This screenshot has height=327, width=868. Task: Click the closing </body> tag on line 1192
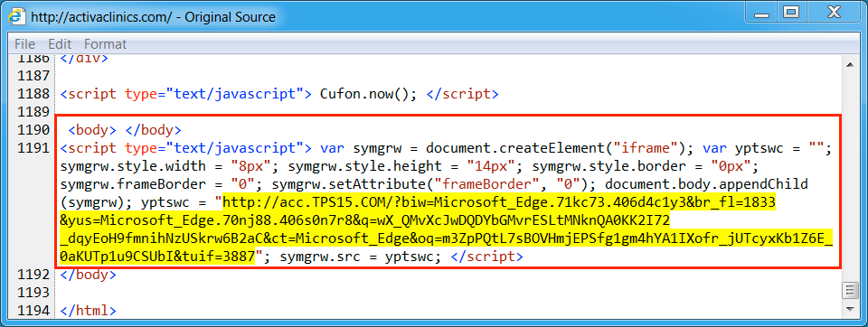pos(88,275)
